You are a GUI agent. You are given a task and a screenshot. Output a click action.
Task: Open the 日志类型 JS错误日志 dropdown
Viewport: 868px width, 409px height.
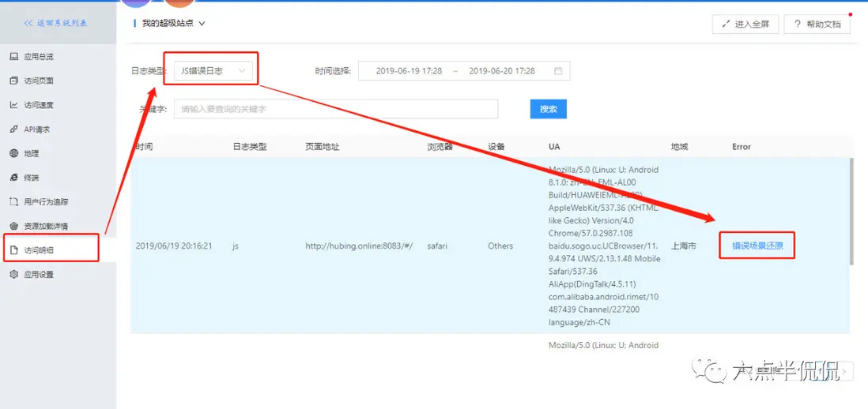[x=213, y=71]
